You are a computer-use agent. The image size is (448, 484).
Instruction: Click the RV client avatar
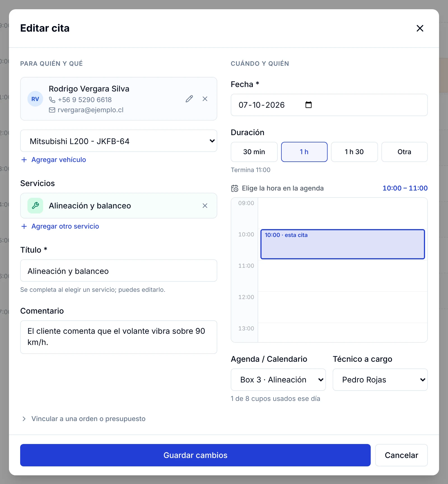point(35,99)
